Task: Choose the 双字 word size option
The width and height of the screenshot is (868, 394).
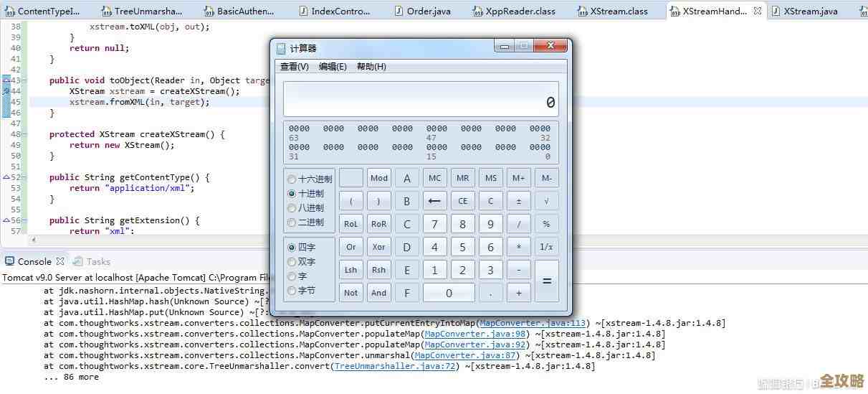Action: click(292, 262)
